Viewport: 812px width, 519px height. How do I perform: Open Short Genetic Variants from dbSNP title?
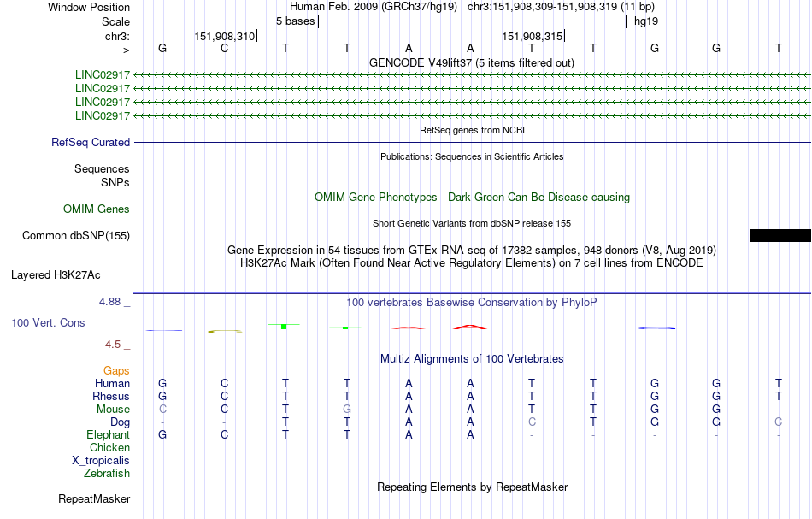[x=472, y=223]
